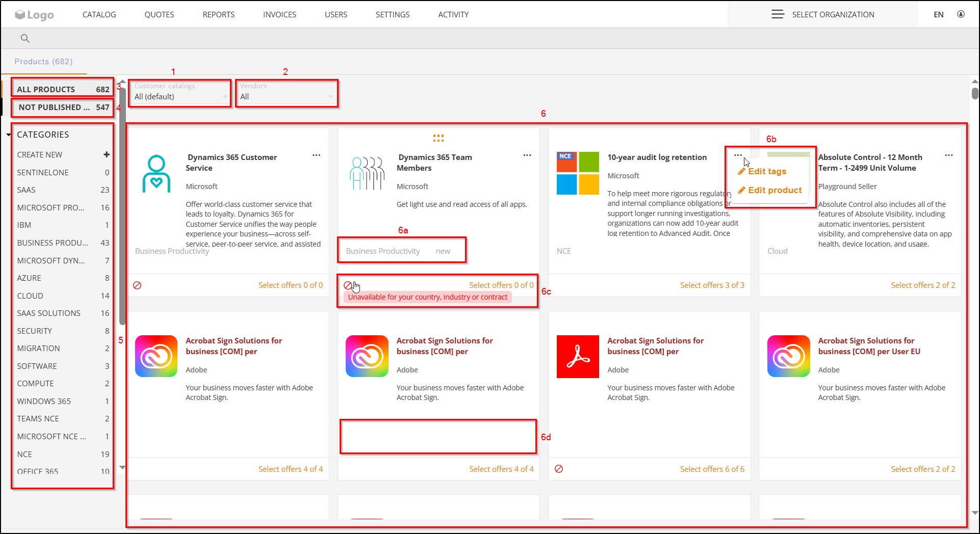Open the user account icon
Screen dimensions: 980x534
click(961, 14)
